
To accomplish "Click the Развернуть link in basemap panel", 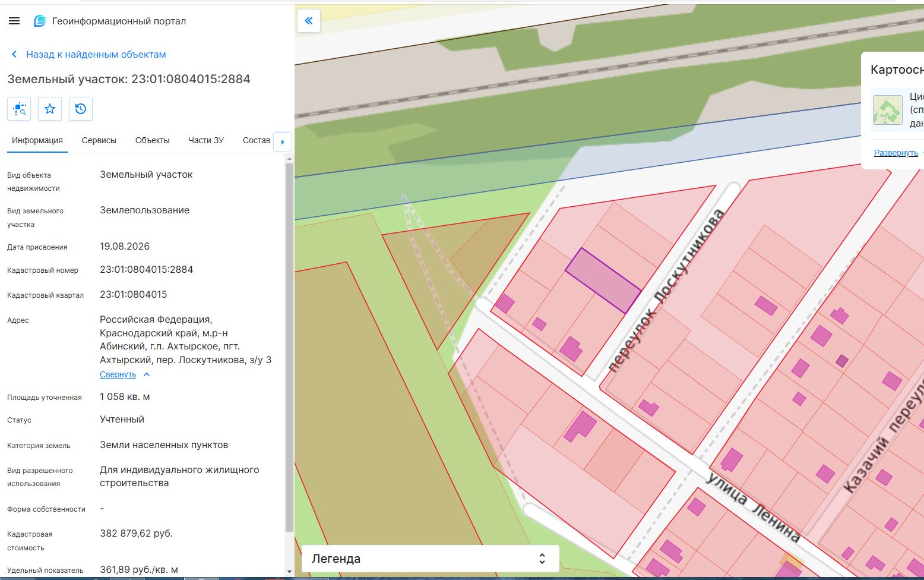I will [896, 153].
